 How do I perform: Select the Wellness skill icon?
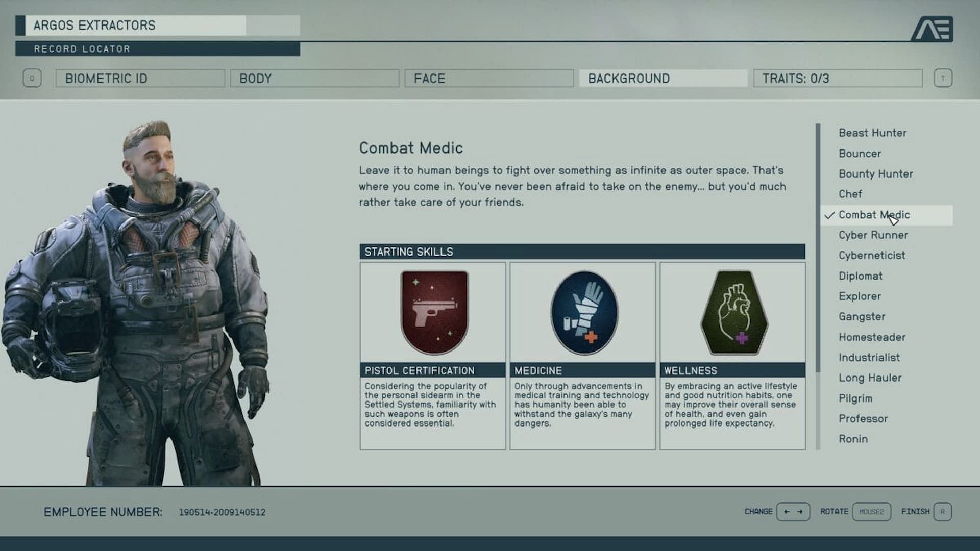click(x=732, y=312)
